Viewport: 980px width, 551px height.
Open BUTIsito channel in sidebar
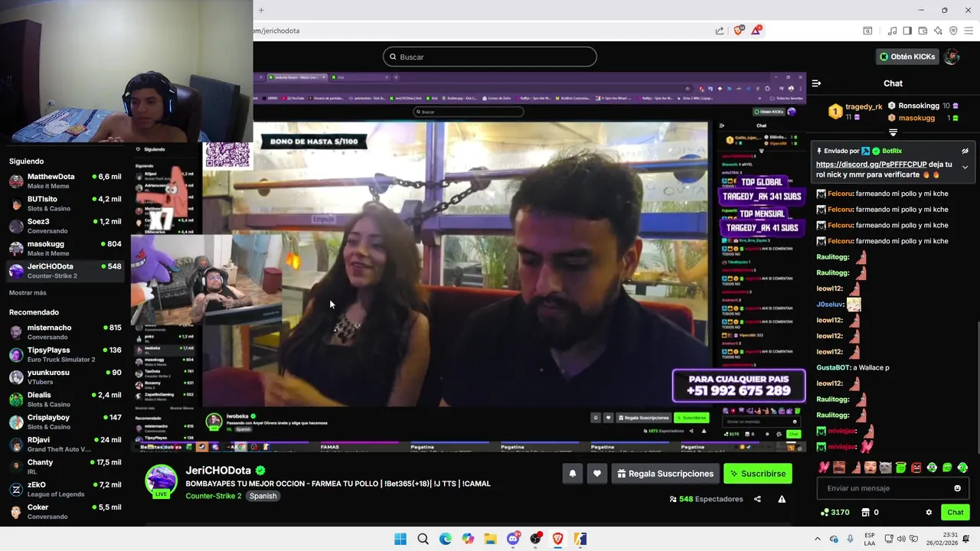64,204
